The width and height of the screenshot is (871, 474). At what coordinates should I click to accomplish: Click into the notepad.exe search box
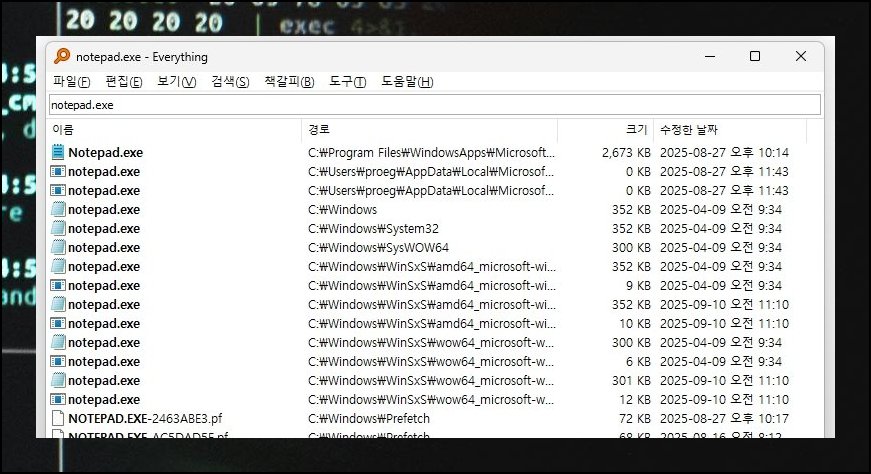[x=435, y=105]
